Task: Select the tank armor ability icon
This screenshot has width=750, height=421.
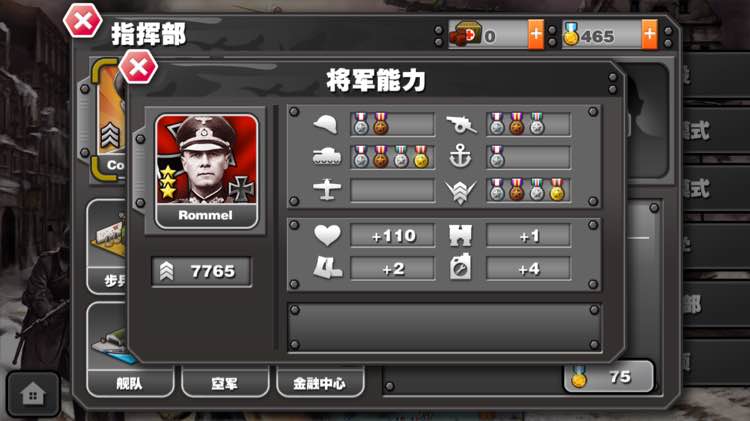Action: click(327, 156)
